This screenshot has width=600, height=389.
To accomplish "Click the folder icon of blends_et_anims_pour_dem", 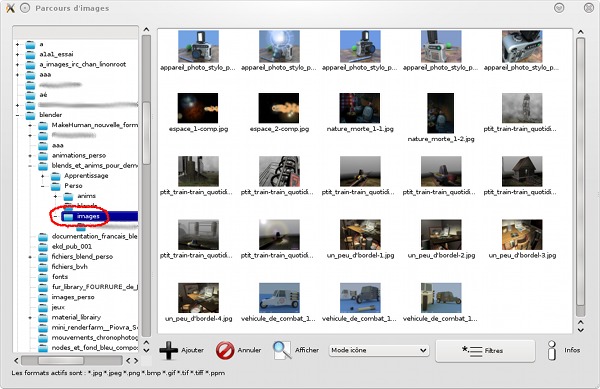I will coord(43,166).
